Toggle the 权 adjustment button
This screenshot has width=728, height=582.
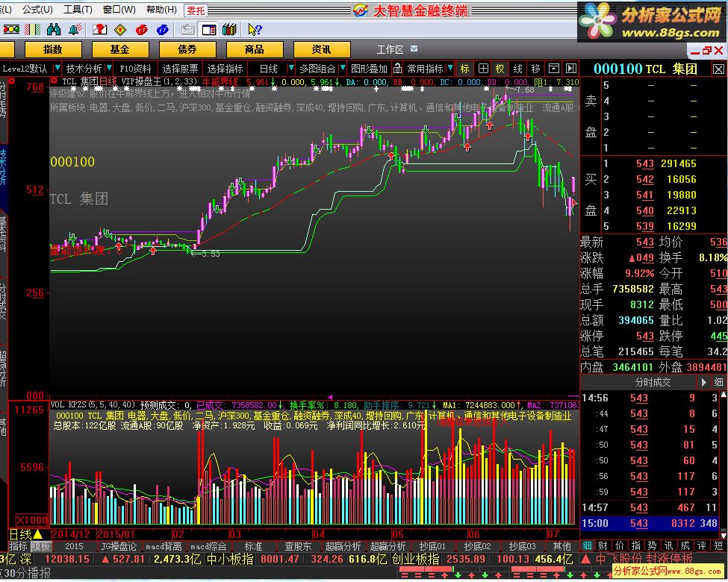pyautogui.click(x=500, y=69)
